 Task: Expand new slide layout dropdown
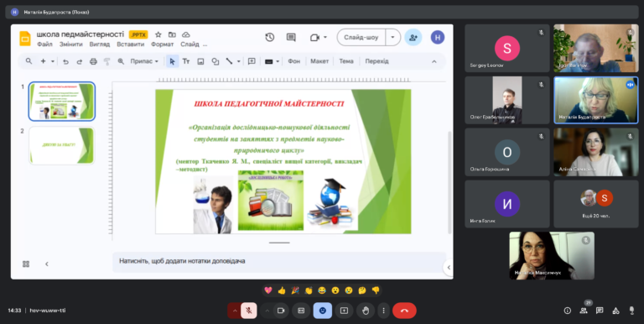point(53,61)
